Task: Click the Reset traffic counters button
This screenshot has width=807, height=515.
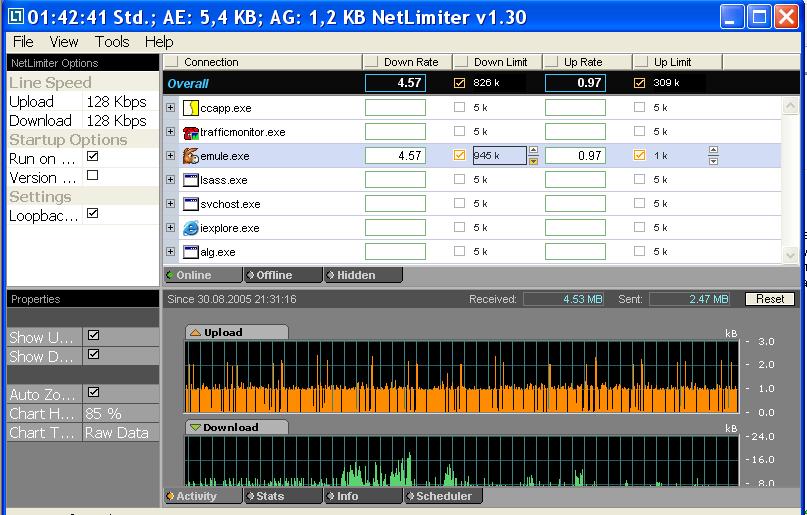Action: pos(770,299)
